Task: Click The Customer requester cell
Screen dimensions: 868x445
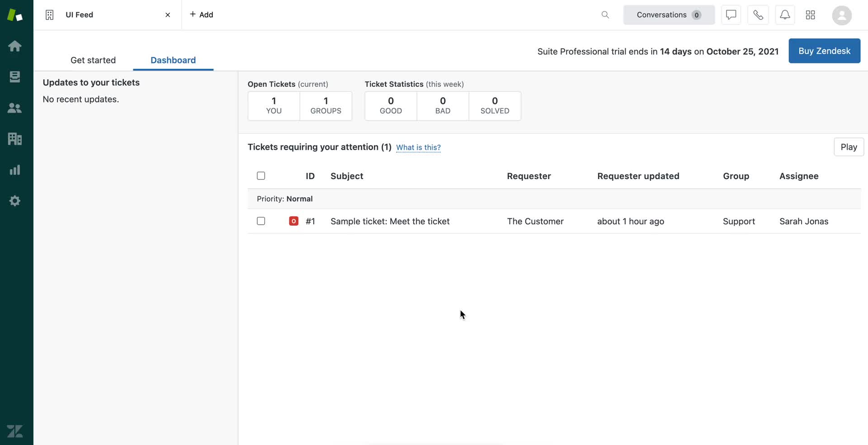Action: [535, 221]
